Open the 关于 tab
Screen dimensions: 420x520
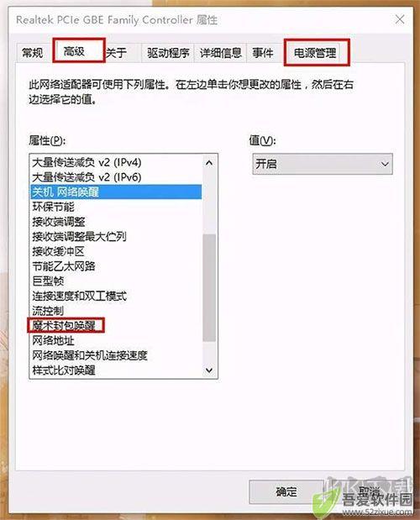click(117, 53)
